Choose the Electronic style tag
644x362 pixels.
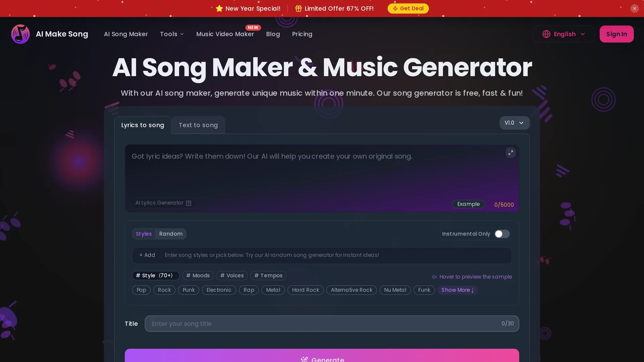point(219,290)
